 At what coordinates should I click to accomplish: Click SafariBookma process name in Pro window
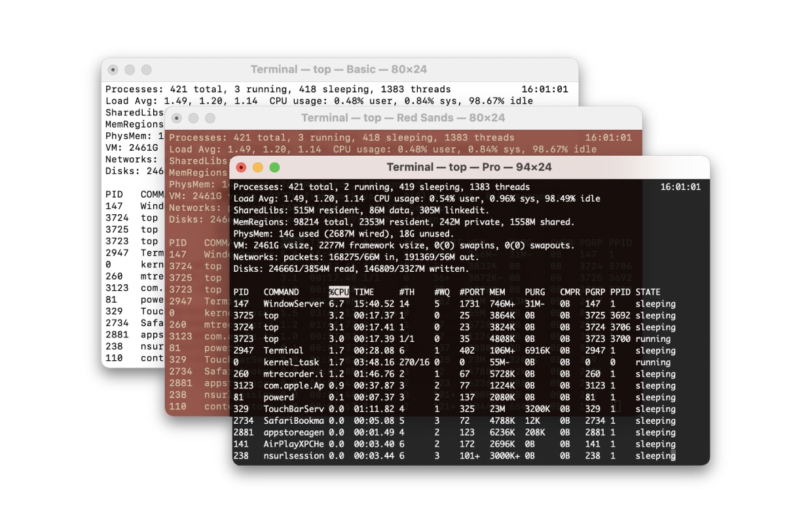(293, 421)
